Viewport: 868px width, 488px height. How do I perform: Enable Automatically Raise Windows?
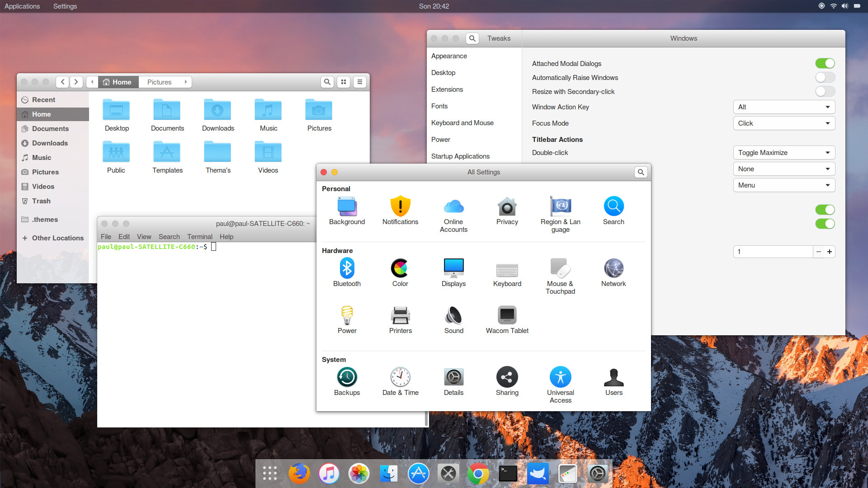(x=825, y=77)
